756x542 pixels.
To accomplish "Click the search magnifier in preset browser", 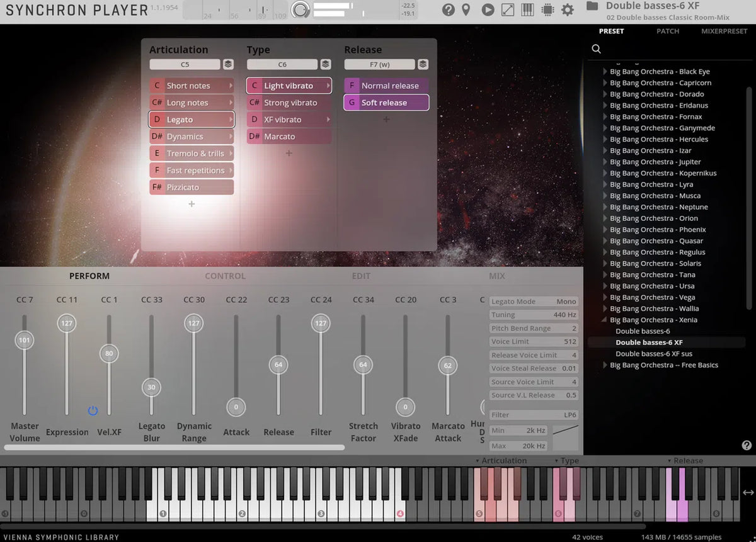I will click(597, 49).
